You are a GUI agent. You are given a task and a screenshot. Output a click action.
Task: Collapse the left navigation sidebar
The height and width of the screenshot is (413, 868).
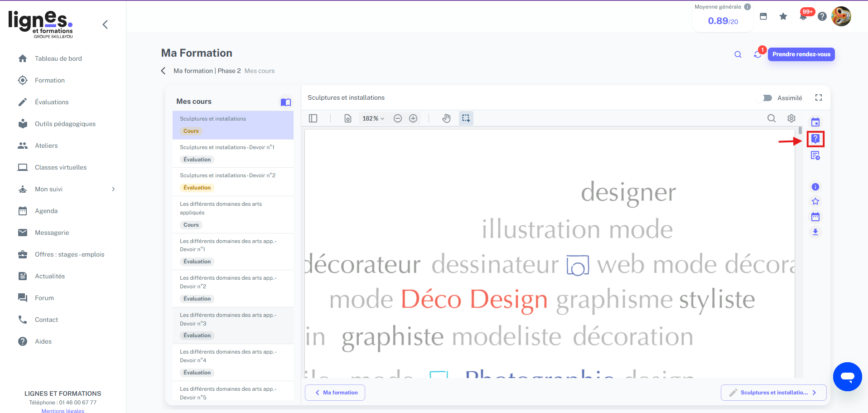105,24
